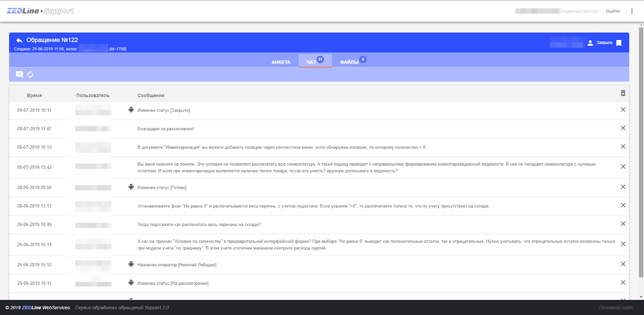Screen dimensions: 644x315
Task: Delete the 'Изменен статус [Готово]' row
Action: point(623,187)
